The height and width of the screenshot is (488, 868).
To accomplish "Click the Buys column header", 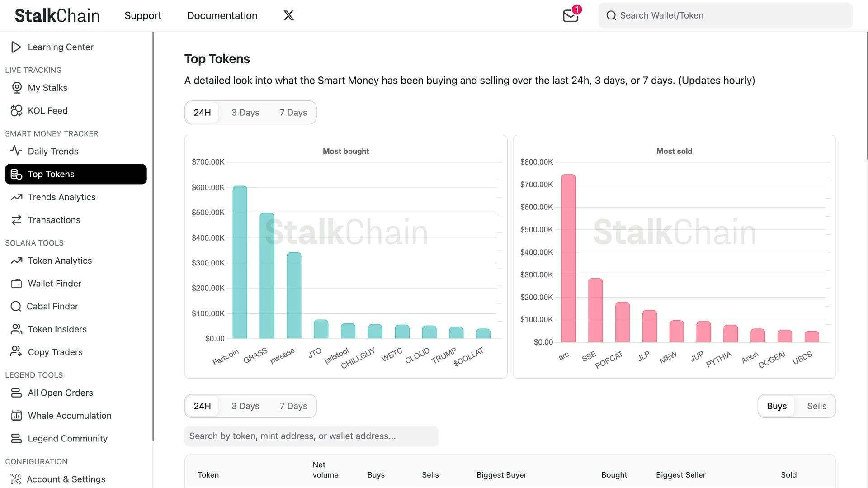I will point(376,475).
